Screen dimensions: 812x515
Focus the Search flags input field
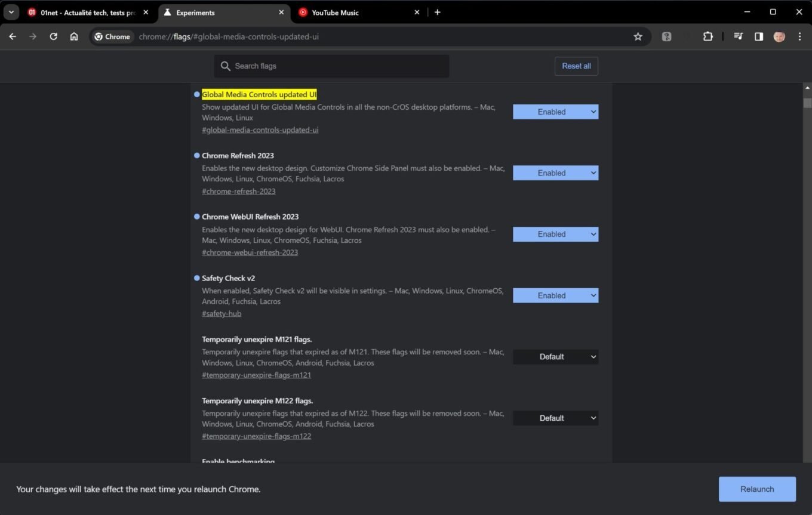[x=331, y=66]
